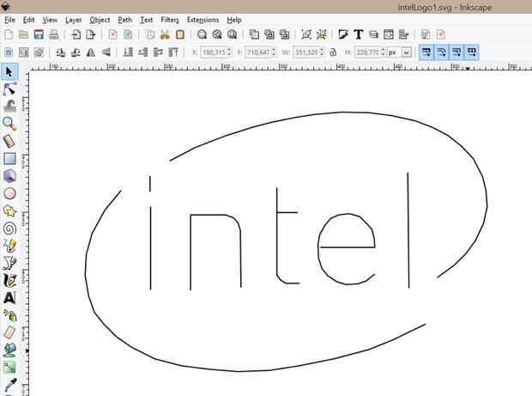Ungroup selected objects icon
532x396 pixels.
point(321,34)
